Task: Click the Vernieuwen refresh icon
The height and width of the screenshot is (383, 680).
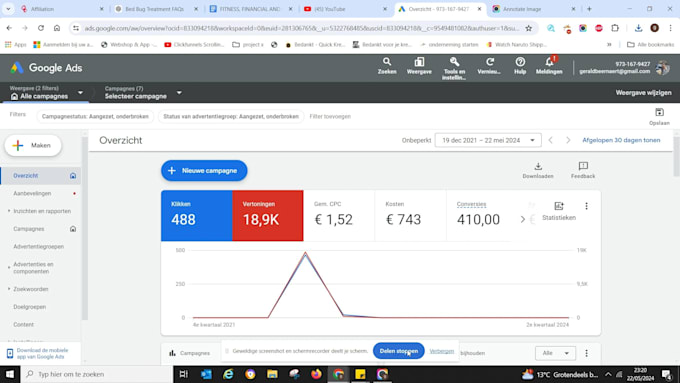Action: [489, 66]
